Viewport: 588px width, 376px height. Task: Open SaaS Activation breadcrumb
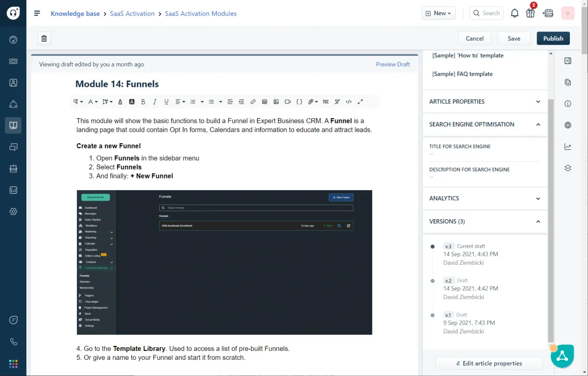click(132, 13)
